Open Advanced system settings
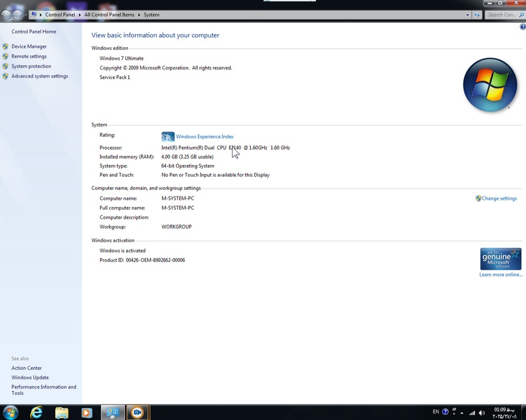526x420 pixels. coord(39,76)
